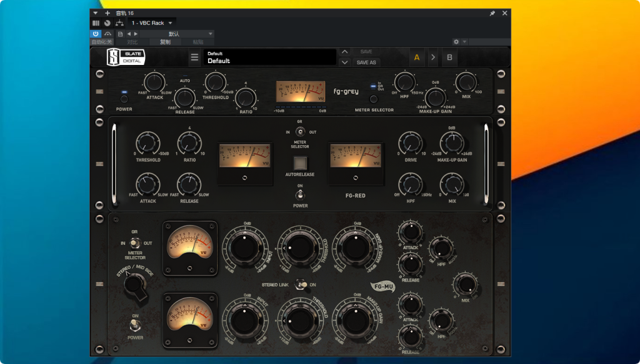The image size is (640, 364).
Task: Grab the FG-Red left drag handle
Action: click(x=99, y=164)
